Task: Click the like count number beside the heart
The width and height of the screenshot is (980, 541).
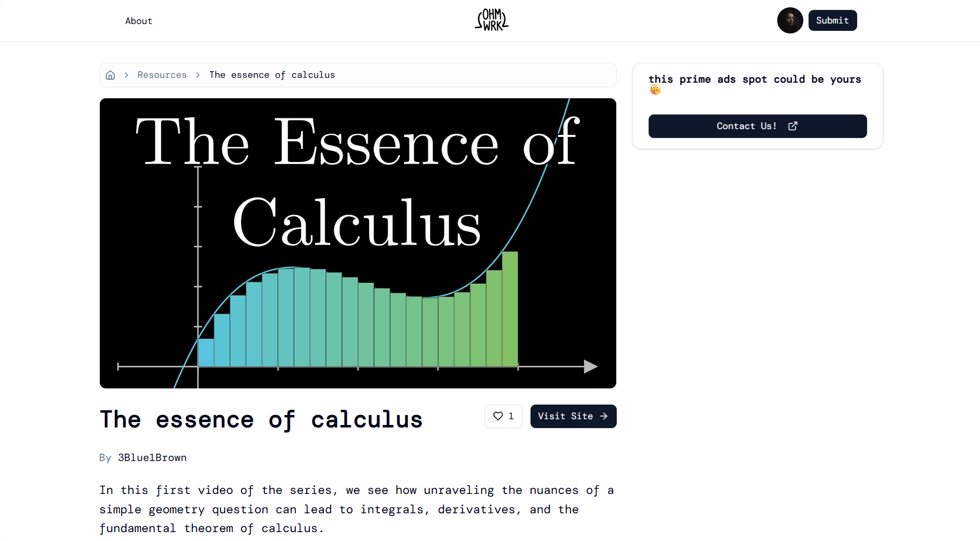Action: pyautogui.click(x=511, y=416)
